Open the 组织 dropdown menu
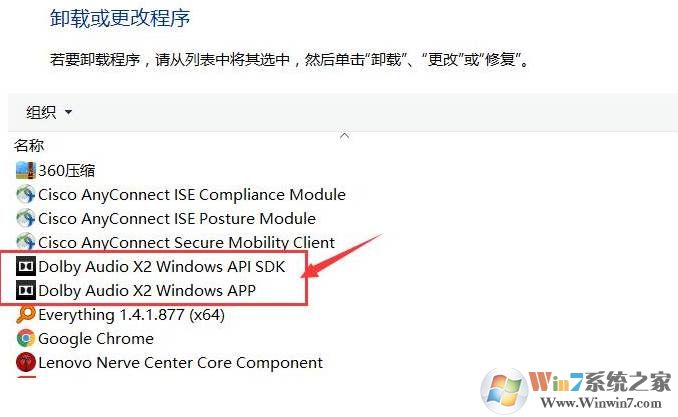Viewport: 678px width, 417px height. pyautogui.click(x=49, y=111)
